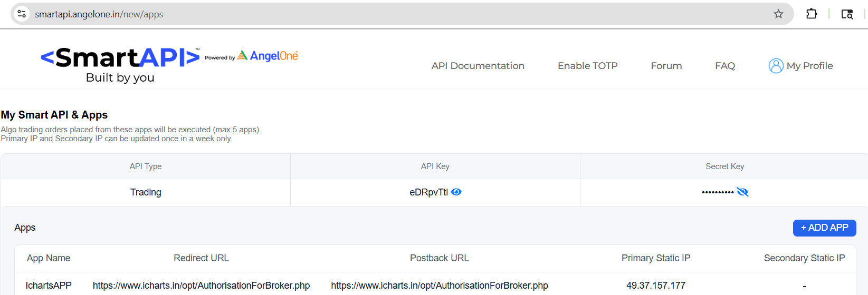
Task: Click the AngelOne logo
Action: (268, 56)
